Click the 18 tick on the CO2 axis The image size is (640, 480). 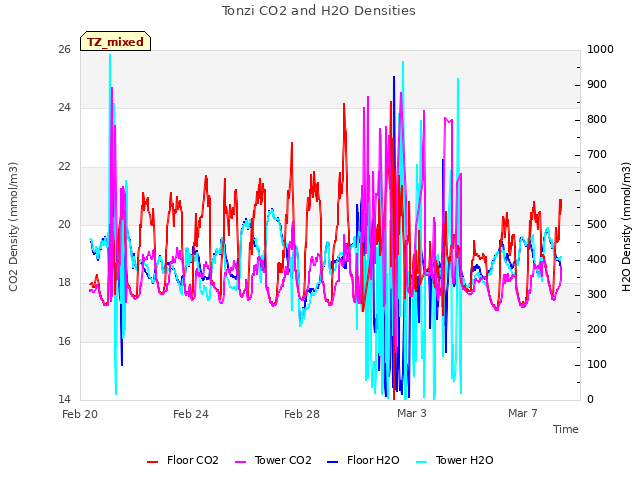tap(64, 282)
